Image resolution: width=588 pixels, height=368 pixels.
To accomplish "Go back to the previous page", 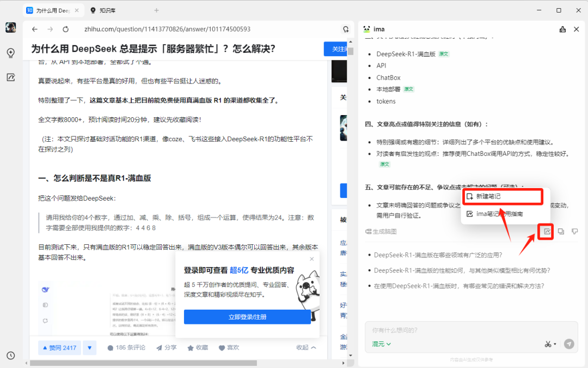I will click(34, 29).
